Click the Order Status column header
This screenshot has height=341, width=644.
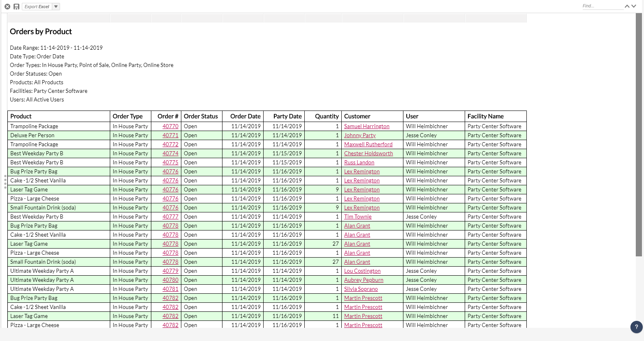[x=202, y=116]
